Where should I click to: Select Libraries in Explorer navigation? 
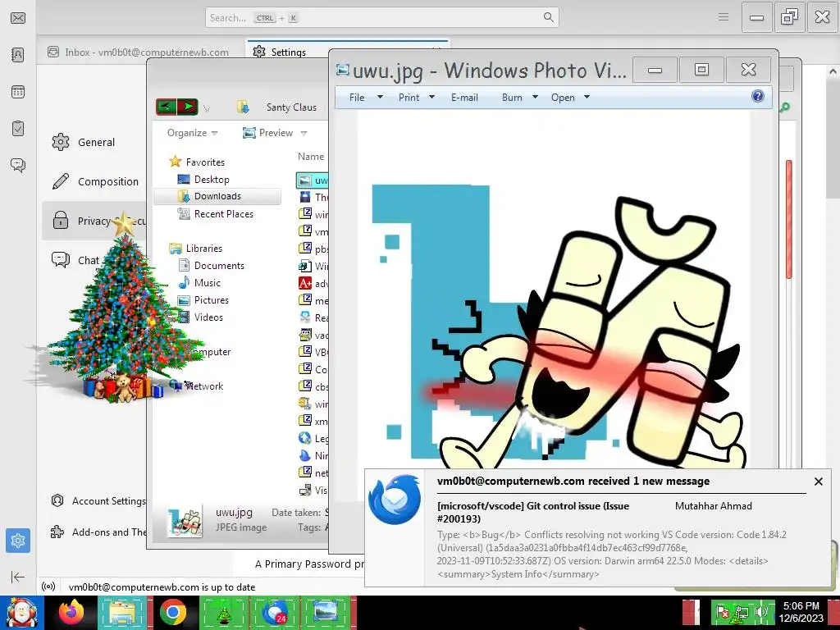click(195, 248)
